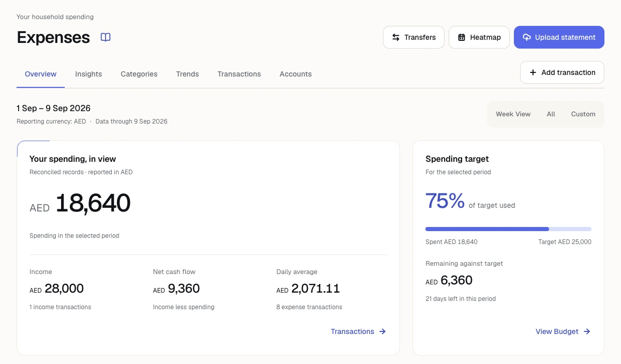Click the Transfers swap arrows icon
The height and width of the screenshot is (364, 621).
click(x=396, y=37)
